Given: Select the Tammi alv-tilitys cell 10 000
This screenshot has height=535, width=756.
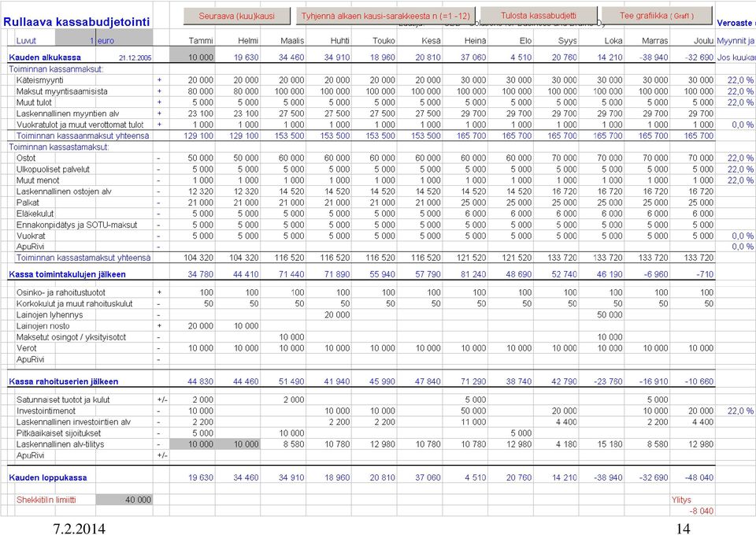Looking at the screenshot, I should [x=192, y=444].
